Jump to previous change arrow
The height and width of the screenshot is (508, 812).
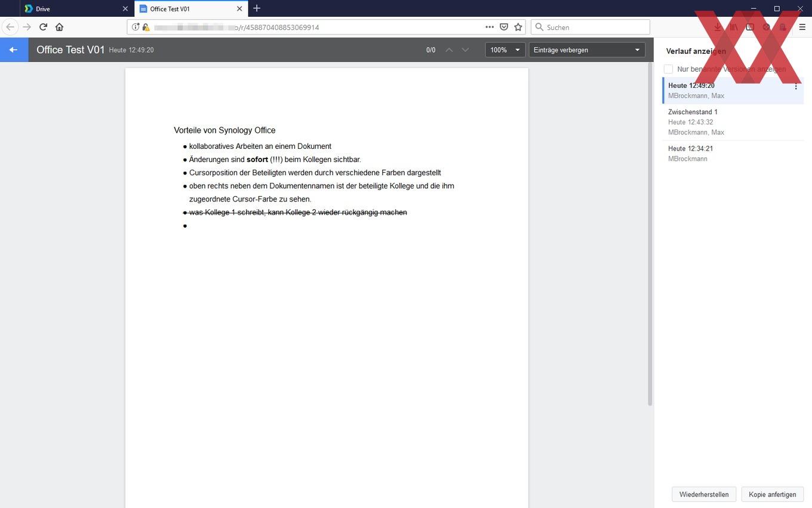click(x=449, y=50)
